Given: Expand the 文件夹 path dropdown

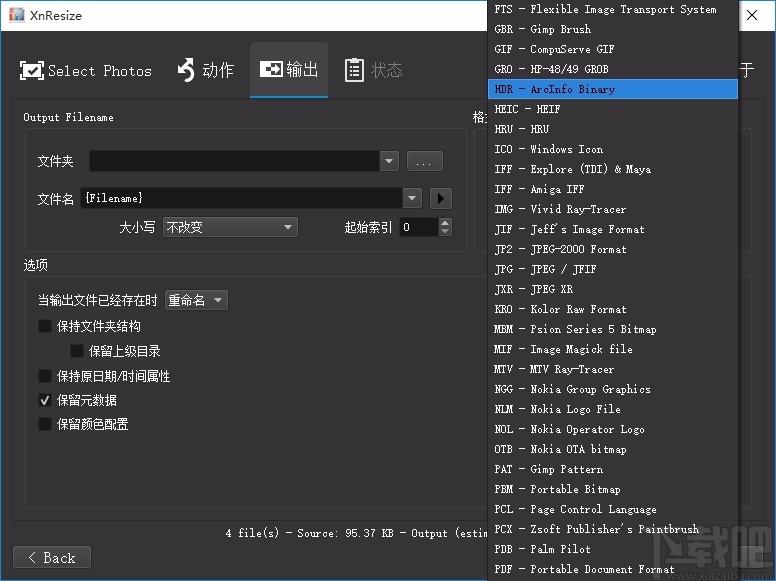Looking at the screenshot, I should pos(389,161).
